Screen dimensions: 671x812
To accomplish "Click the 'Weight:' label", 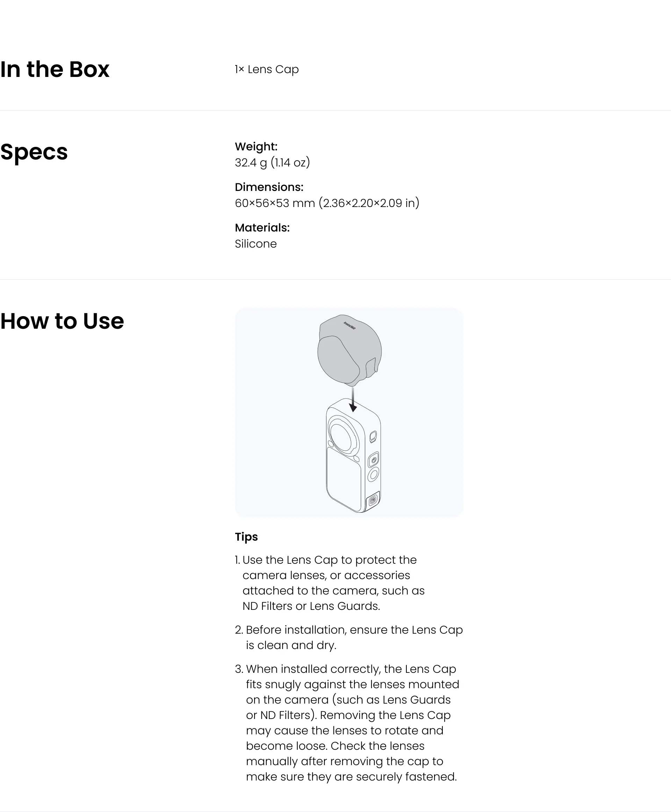I will (256, 147).
